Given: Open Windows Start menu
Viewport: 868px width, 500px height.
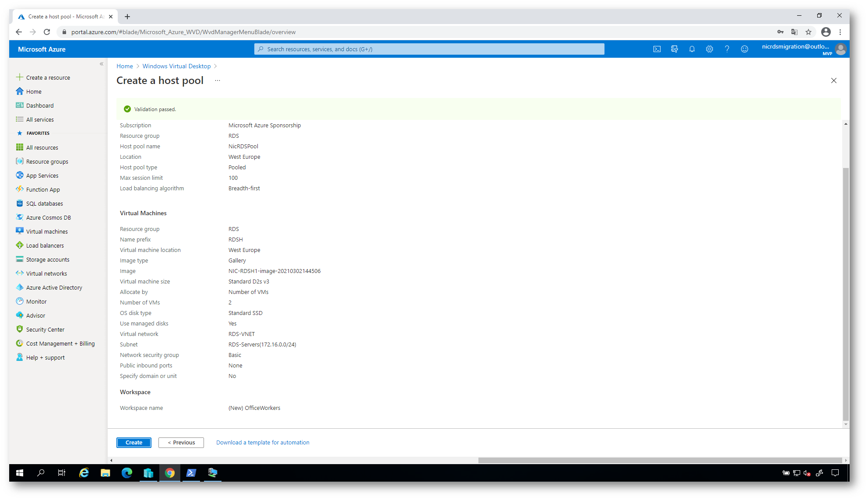Looking at the screenshot, I should (x=20, y=473).
